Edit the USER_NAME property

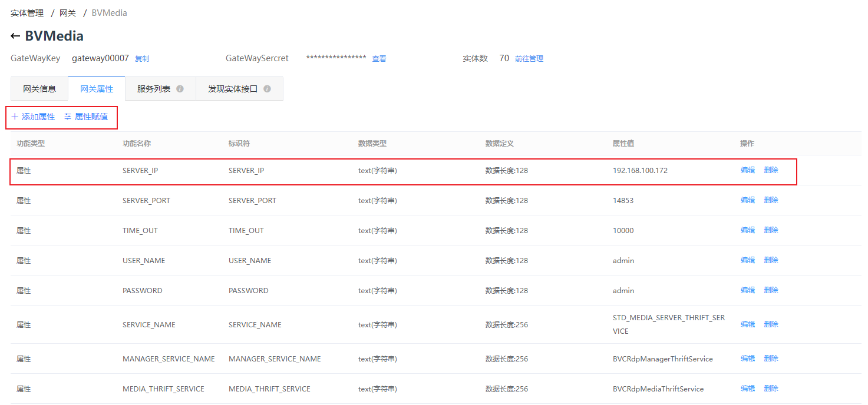coord(748,260)
